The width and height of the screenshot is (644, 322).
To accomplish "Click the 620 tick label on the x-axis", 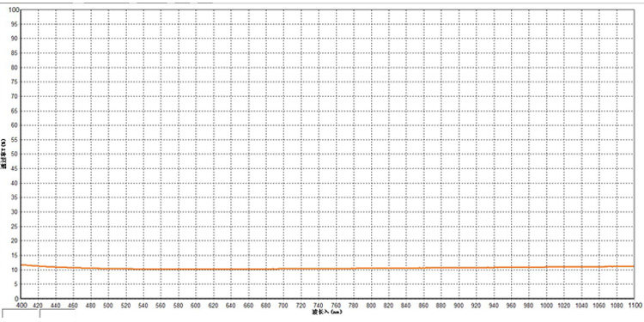I will 214,306.
